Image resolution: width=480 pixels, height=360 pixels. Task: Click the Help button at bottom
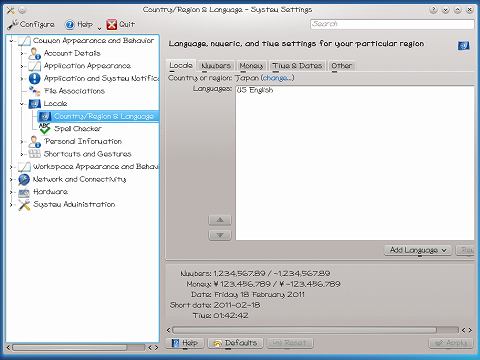[x=186, y=343]
